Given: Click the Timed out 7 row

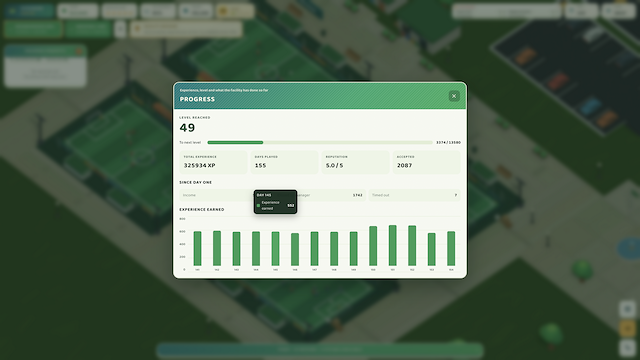Looking at the screenshot, I should point(414,195).
